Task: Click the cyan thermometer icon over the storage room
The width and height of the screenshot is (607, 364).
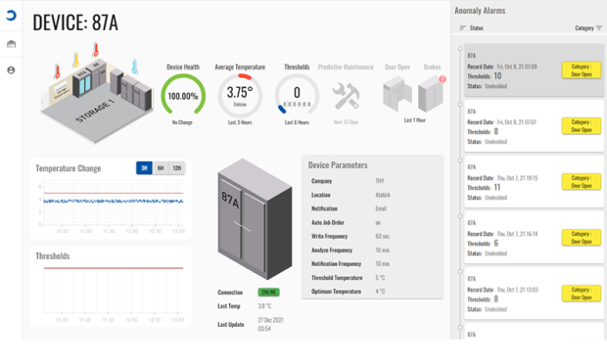Action: point(134,67)
